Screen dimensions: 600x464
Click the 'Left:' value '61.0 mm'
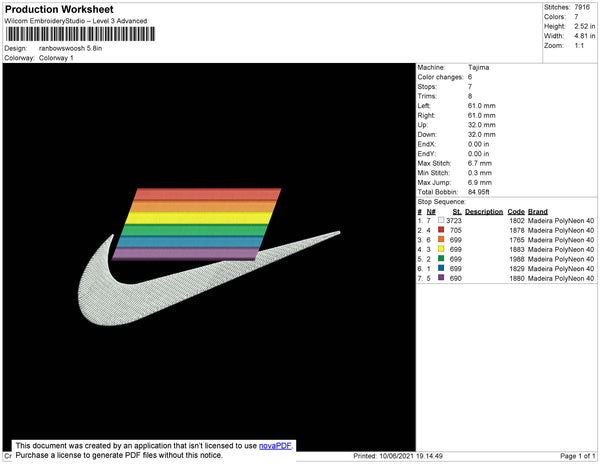481,106
